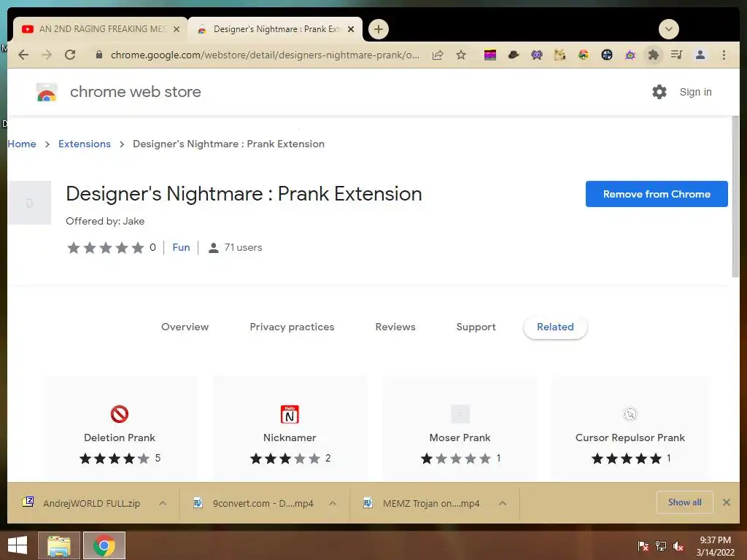
Task: Click the lock icon in address bar
Action: (x=98, y=55)
